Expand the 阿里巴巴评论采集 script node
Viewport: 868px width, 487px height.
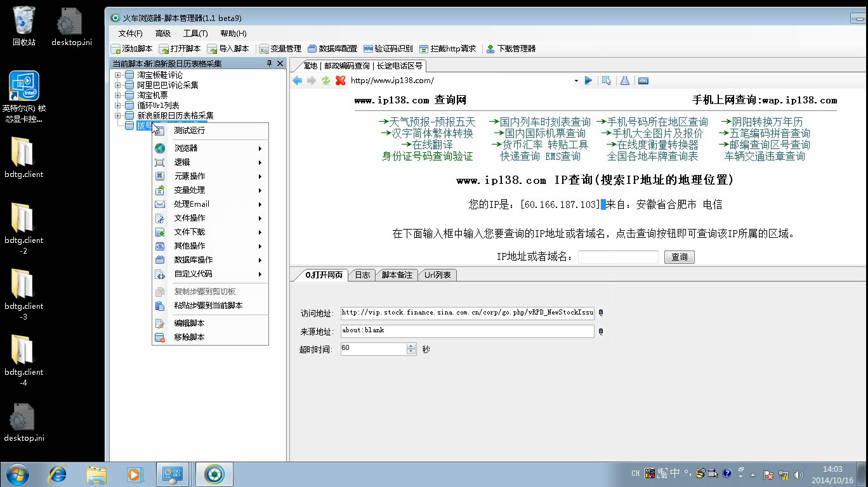tap(117, 86)
